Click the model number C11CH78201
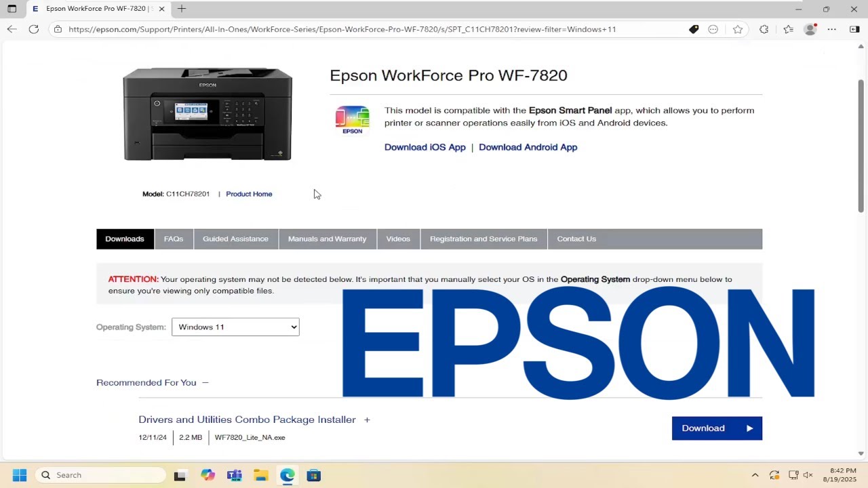The height and width of the screenshot is (488, 868). [188, 194]
